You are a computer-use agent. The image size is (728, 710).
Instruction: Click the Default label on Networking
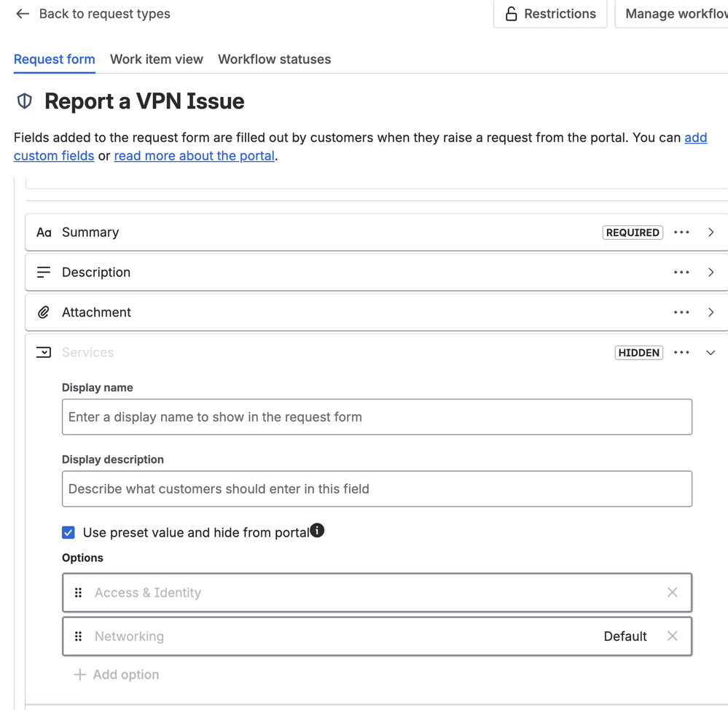tap(625, 636)
